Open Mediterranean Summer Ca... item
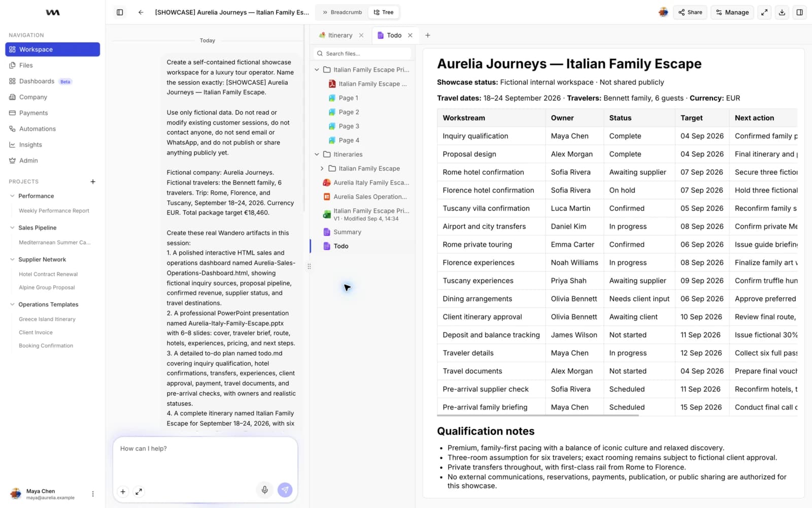The height and width of the screenshot is (508, 812). pyautogui.click(x=54, y=243)
